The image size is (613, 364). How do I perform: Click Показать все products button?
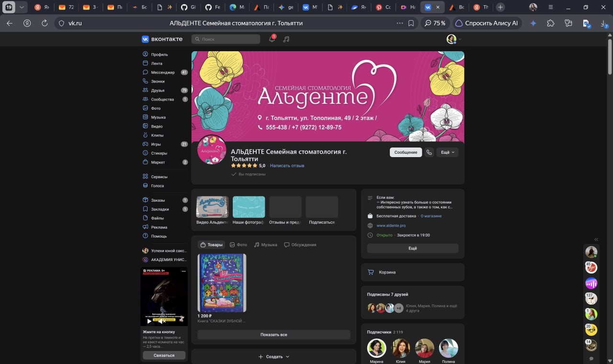[274, 335]
